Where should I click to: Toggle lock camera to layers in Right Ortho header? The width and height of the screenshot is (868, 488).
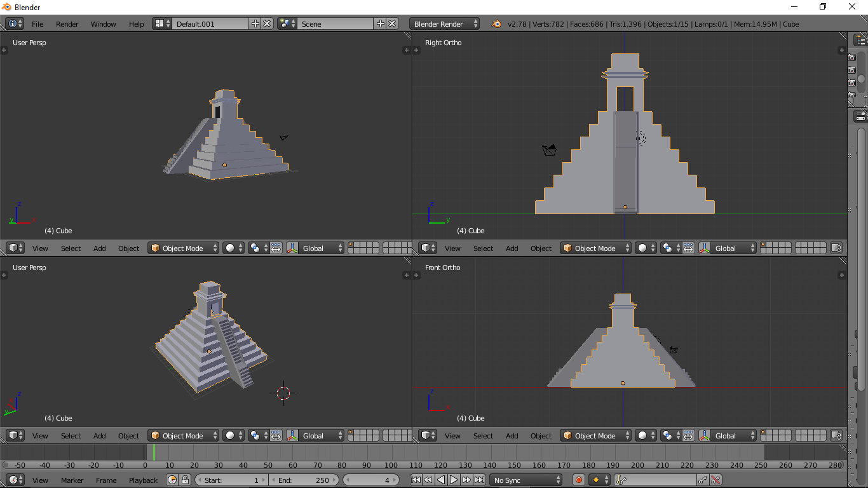(x=836, y=248)
